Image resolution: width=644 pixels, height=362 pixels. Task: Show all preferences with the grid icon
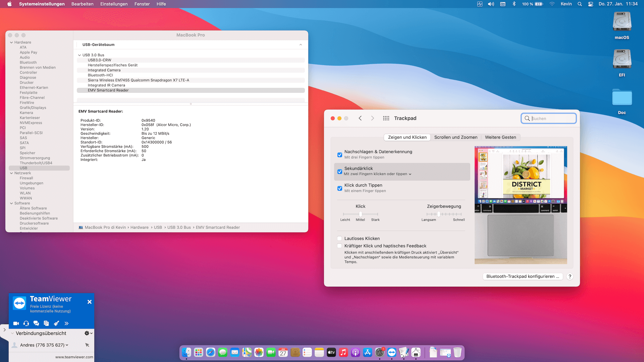[386, 118]
